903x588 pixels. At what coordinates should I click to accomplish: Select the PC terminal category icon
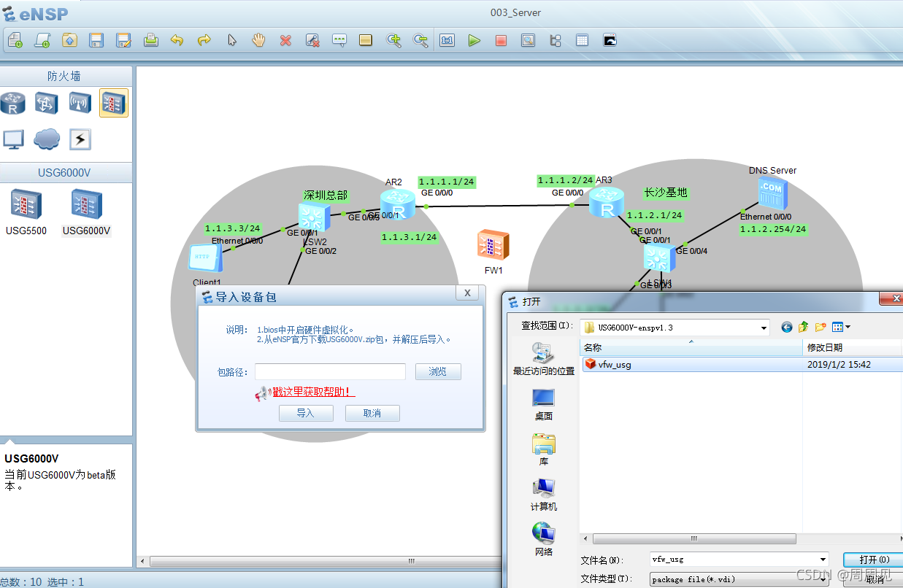tap(12, 139)
